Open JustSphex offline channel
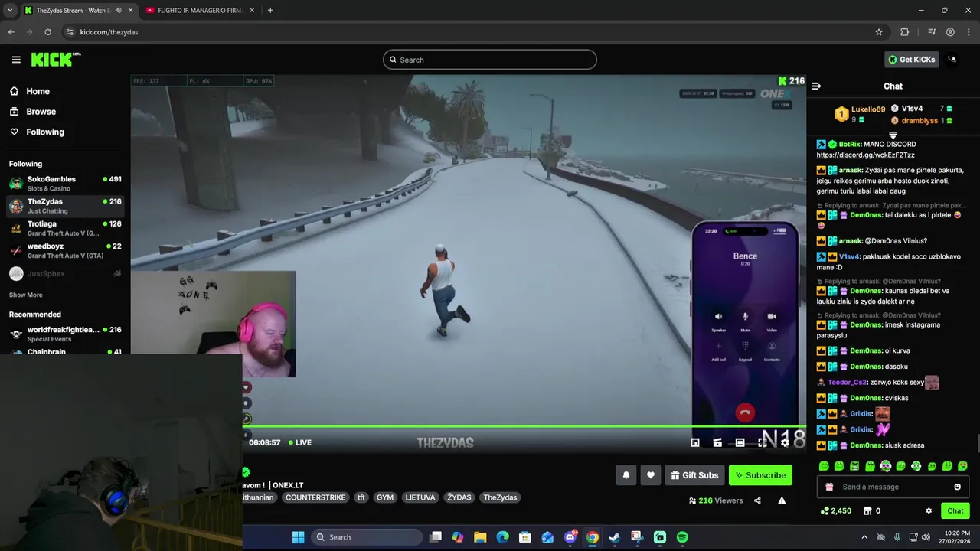This screenshot has width=980, height=551. click(x=65, y=273)
